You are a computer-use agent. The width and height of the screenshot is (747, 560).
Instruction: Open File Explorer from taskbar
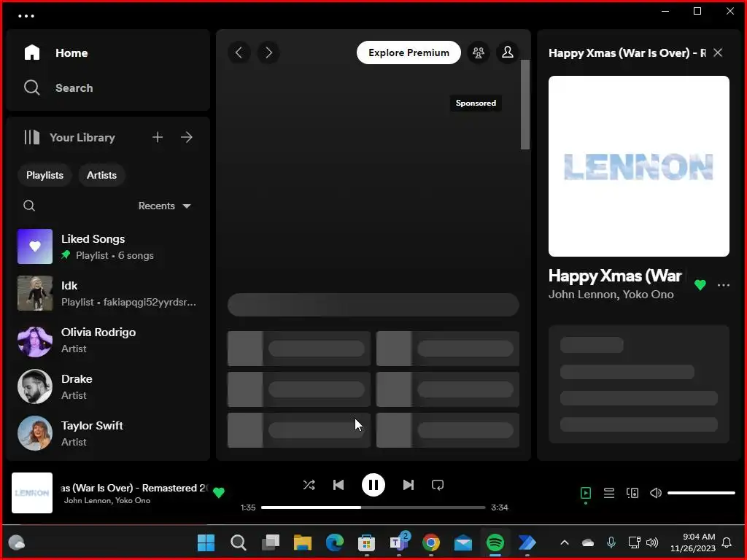303,542
